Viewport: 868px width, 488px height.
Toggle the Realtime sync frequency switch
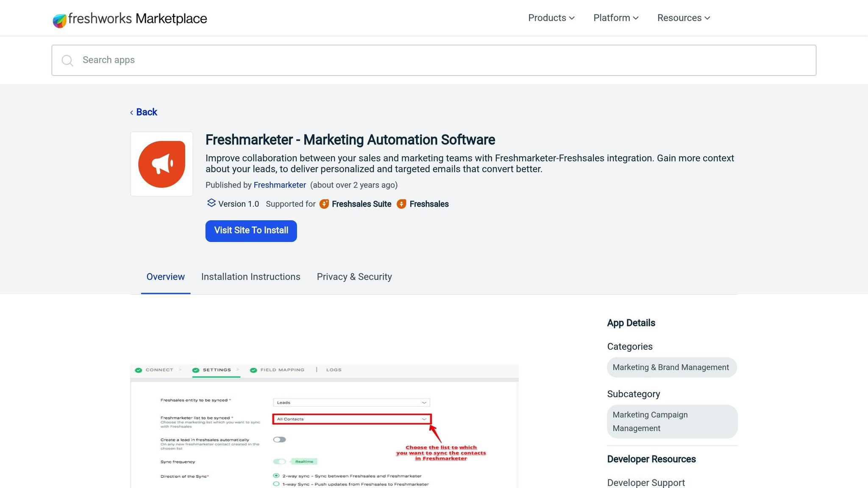click(279, 461)
